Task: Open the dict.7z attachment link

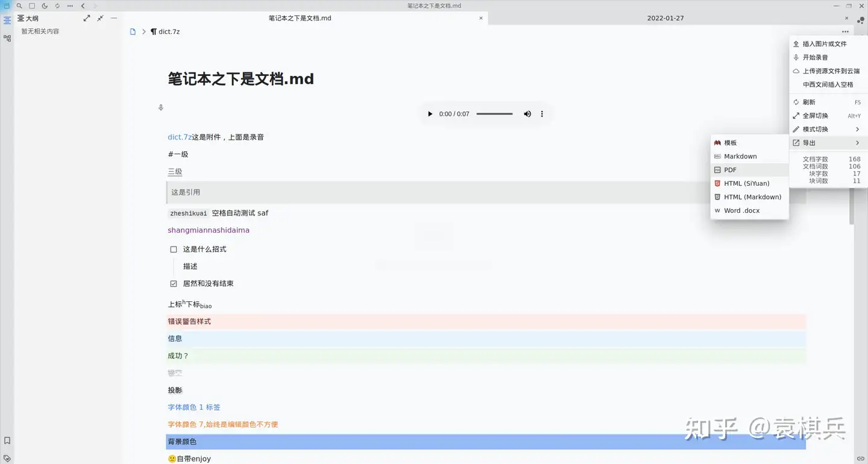Action: click(x=180, y=137)
